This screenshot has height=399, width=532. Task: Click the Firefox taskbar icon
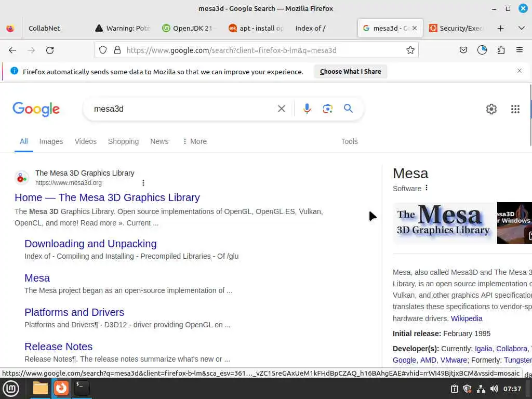[61, 389]
